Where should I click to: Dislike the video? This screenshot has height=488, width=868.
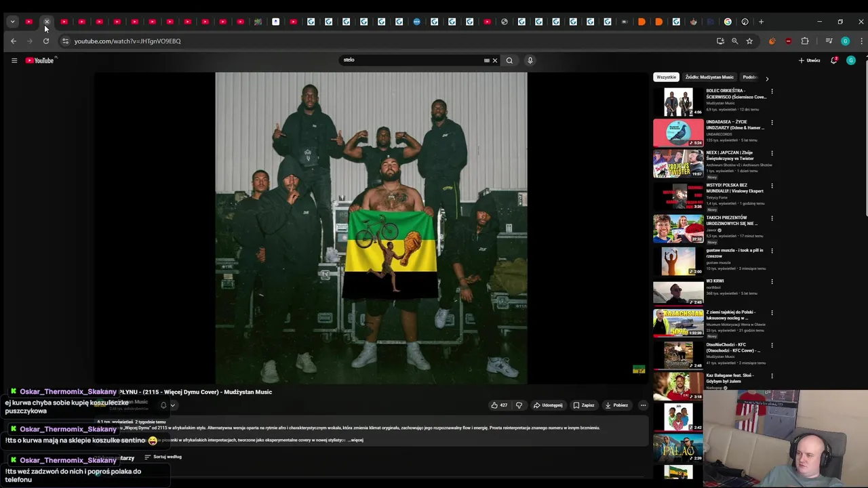519,405
